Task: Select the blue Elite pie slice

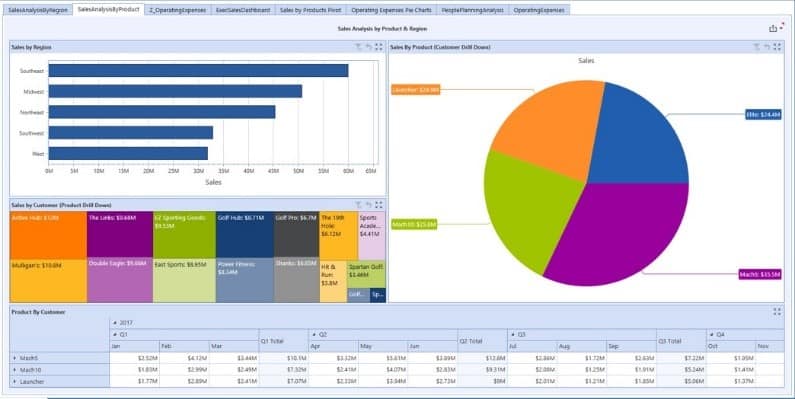Action: [x=639, y=139]
